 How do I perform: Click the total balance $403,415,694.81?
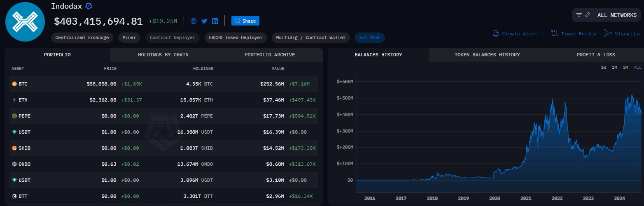click(x=98, y=21)
